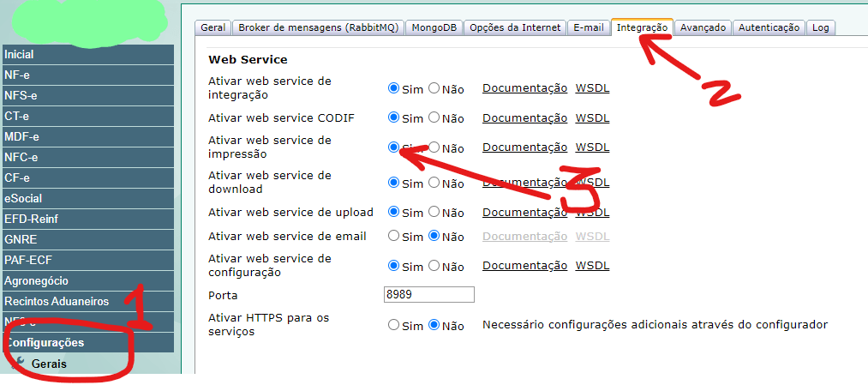The width and height of the screenshot is (868, 391).
Task: Go to the Autenticação tab
Action: (x=769, y=27)
